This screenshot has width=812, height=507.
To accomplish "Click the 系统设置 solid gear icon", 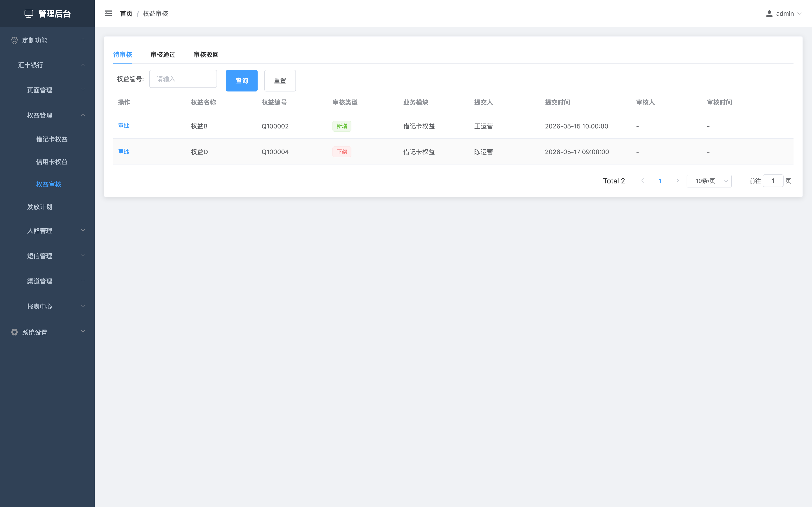I will point(14,332).
